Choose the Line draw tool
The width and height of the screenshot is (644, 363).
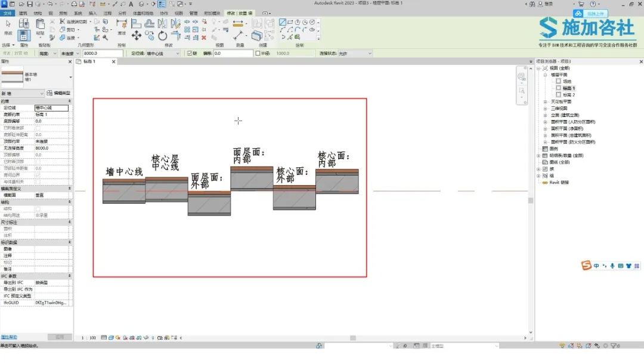pyautogui.click(x=283, y=21)
